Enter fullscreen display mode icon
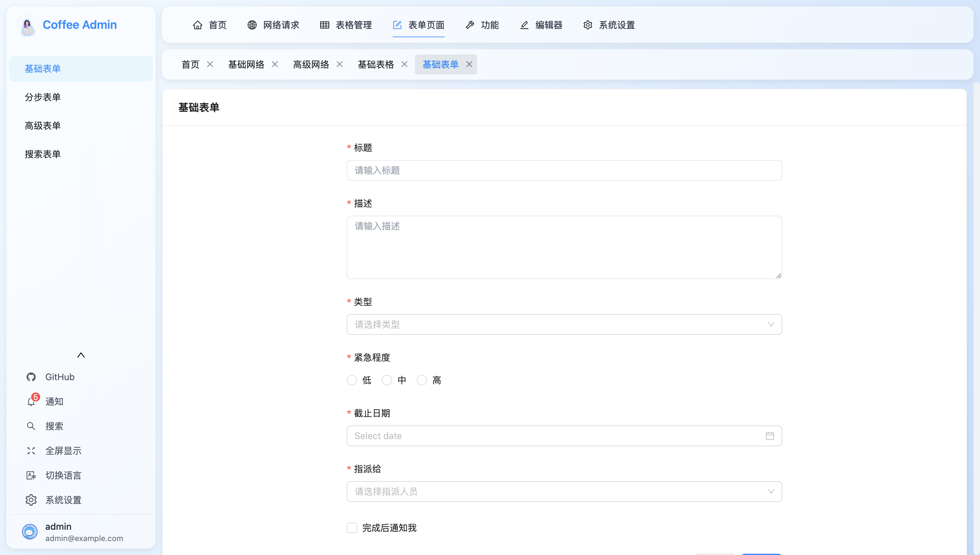Image resolution: width=980 pixels, height=555 pixels. [31, 451]
